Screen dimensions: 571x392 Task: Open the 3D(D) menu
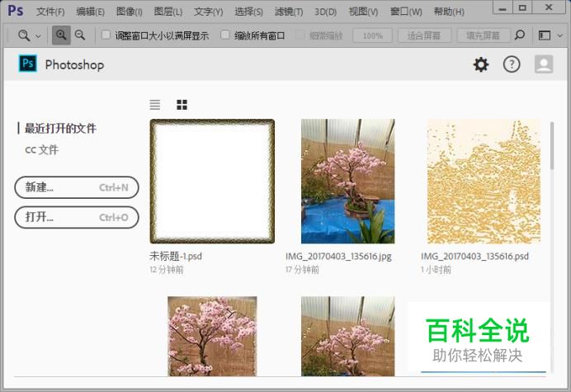[326, 12]
